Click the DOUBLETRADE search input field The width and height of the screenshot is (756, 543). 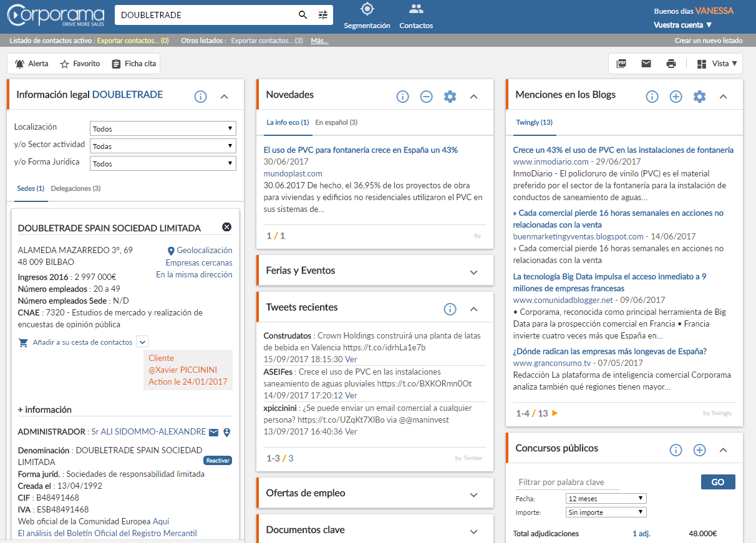pos(206,15)
